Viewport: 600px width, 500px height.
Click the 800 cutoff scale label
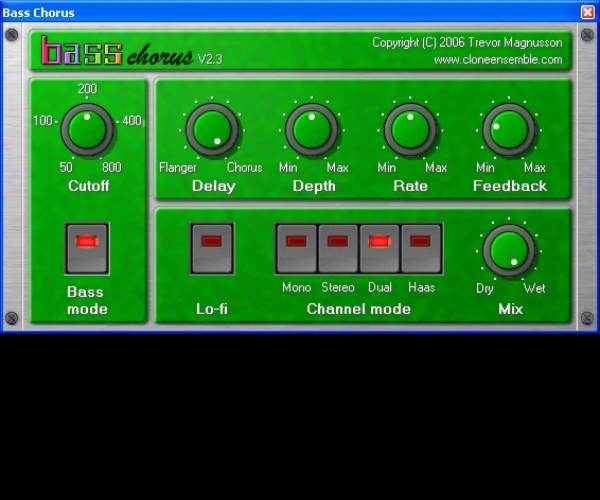pyautogui.click(x=112, y=167)
